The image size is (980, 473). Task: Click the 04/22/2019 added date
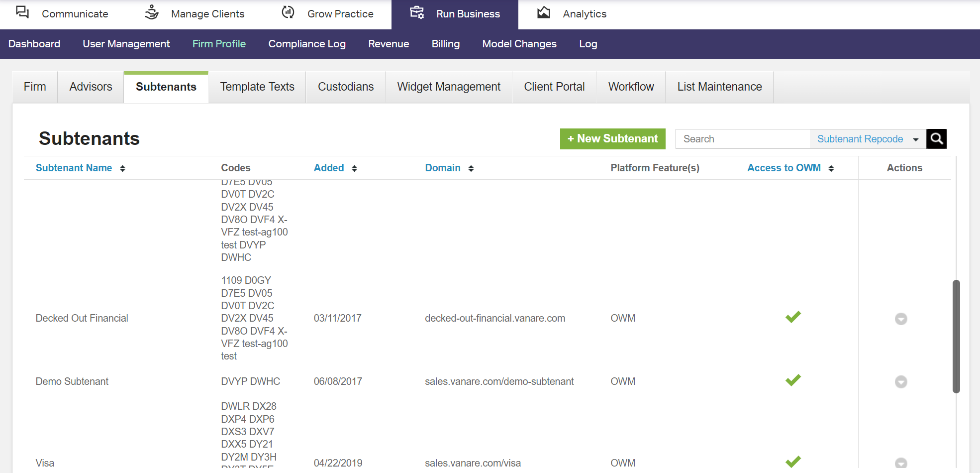[x=338, y=463]
